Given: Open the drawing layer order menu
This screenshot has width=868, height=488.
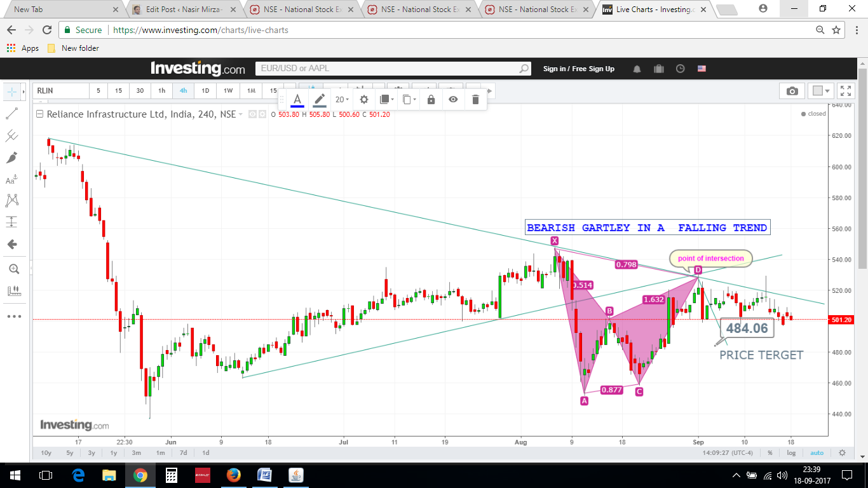Looking at the screenshot, I should click(x=386, y=99).
